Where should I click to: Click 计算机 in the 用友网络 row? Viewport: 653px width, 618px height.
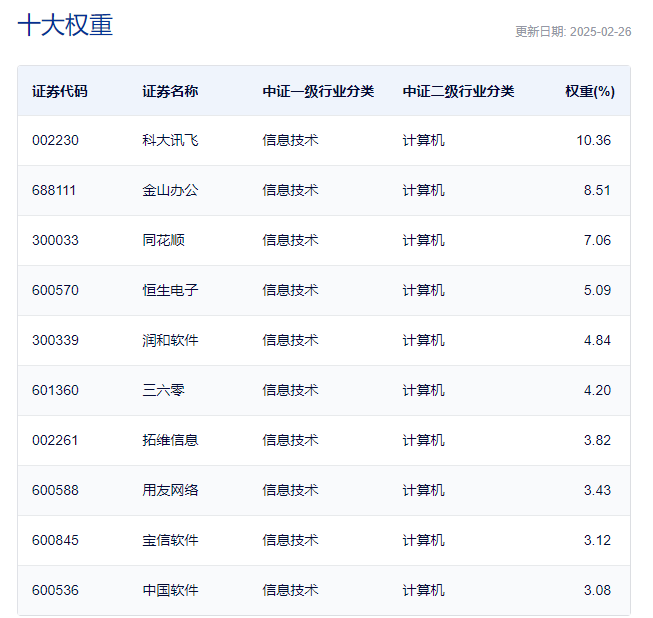423,490
